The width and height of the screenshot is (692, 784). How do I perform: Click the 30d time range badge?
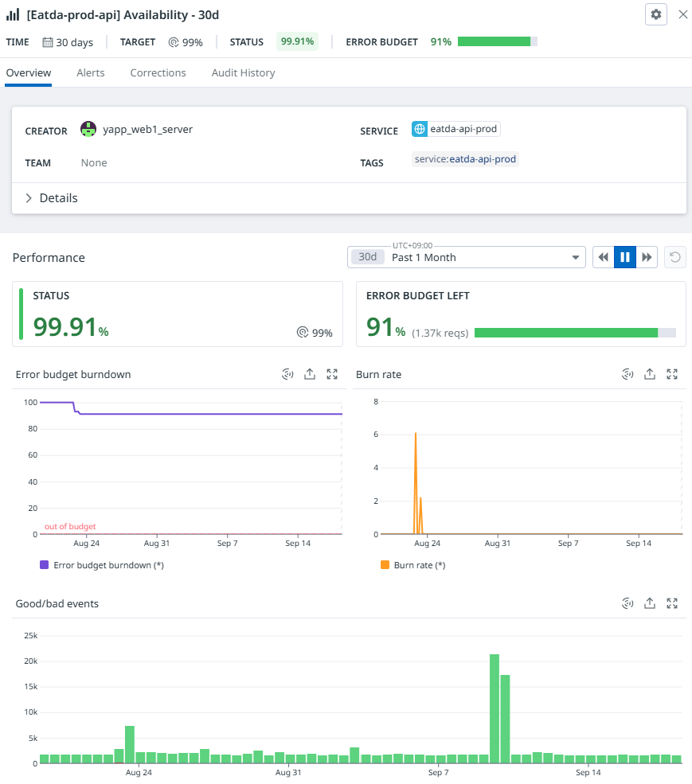[367, 257]
